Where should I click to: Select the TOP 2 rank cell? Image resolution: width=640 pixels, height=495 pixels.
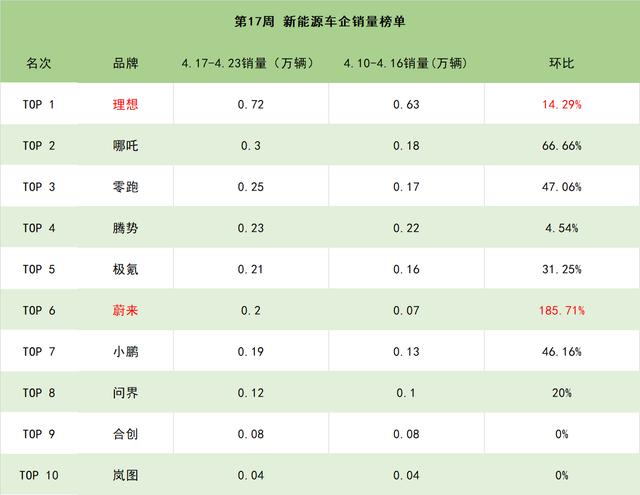tap(38, 146)
